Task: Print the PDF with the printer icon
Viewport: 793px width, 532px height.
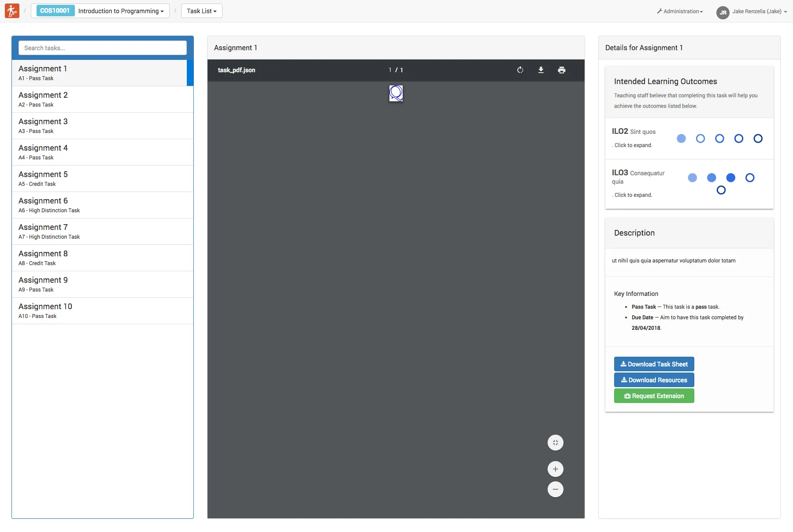Action: point(561,70)
